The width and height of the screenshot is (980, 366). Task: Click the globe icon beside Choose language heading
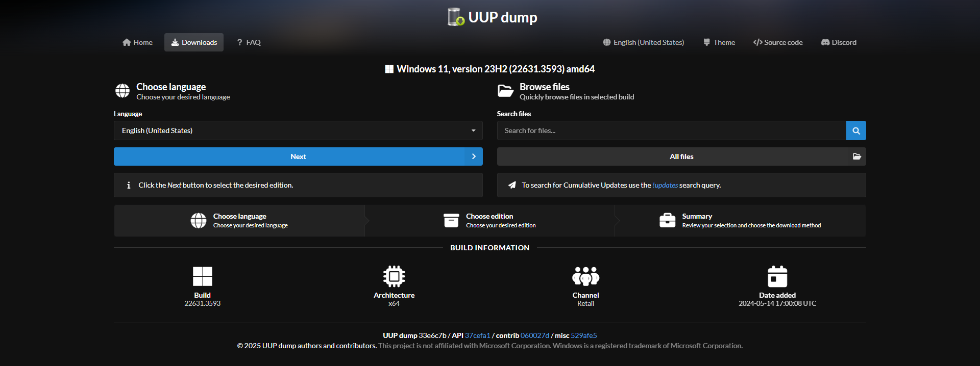point(122,91)
